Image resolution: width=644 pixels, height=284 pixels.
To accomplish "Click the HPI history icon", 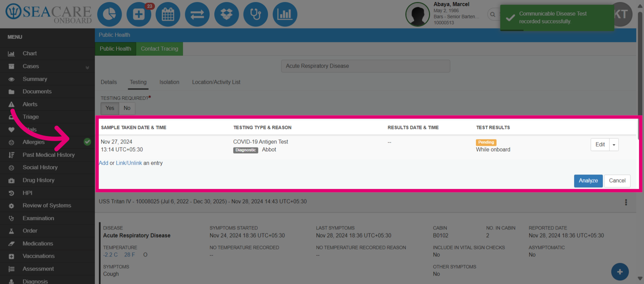I will (x=11, y=193).
